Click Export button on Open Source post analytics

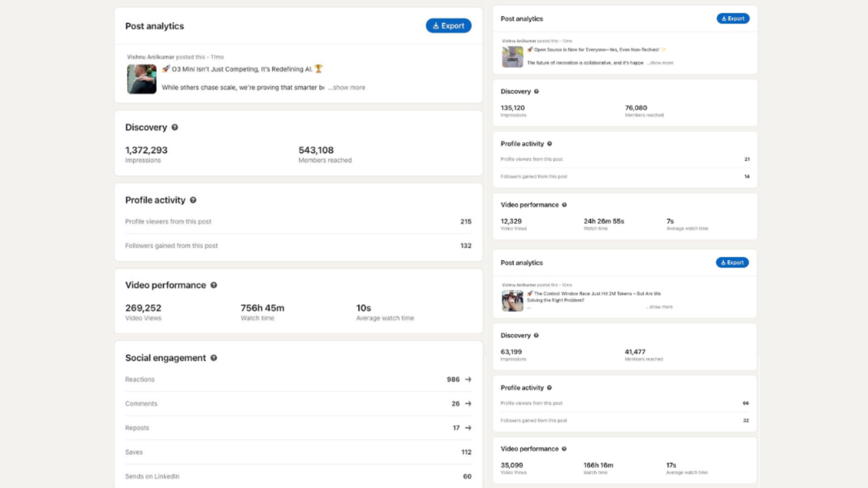click(733, 19)
